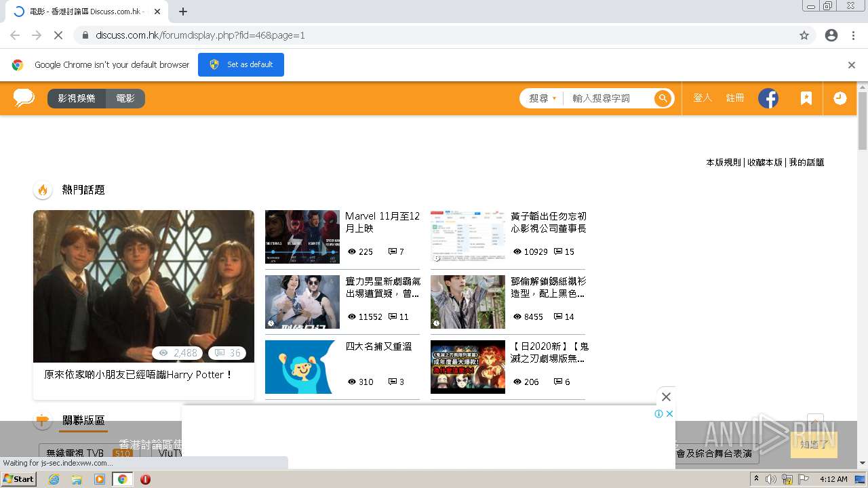
Task: Open the history clock icon in header
Action: 840,98
